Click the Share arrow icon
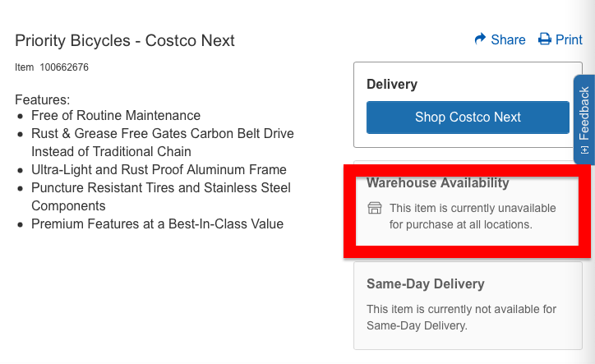Screen dimensions: 595x364 [481, 39]
